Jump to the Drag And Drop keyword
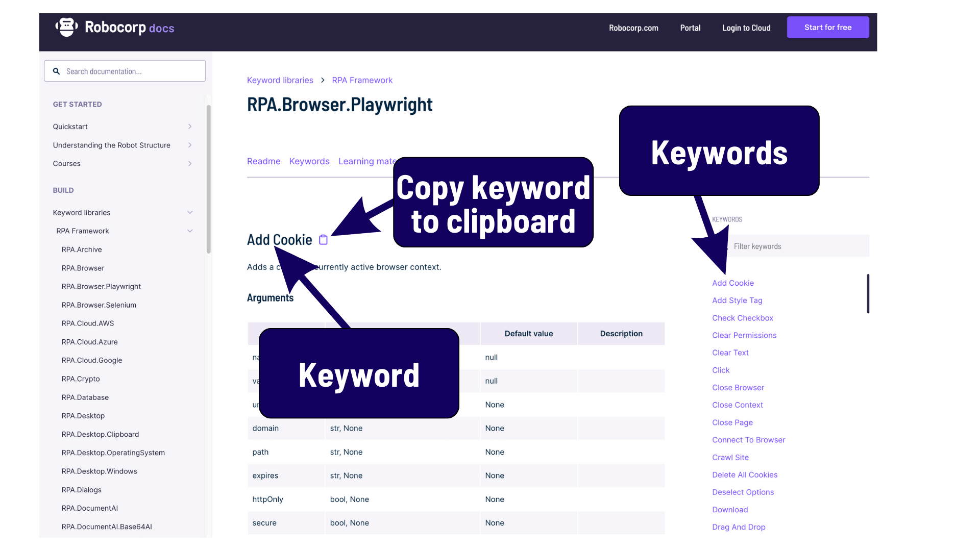The image size is (980, 551). click(x=739, y=527)
